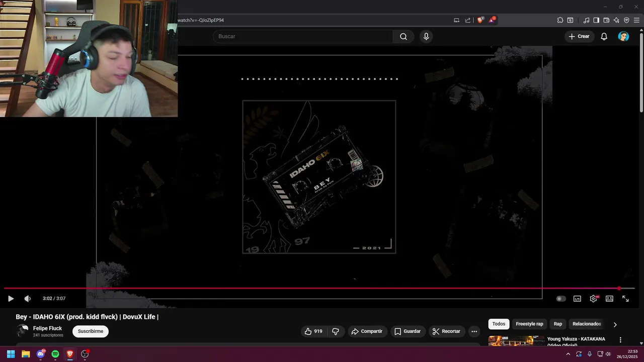Open File Explorer from taskbar
The height and width of the screenshot is (362, 644).
[x=26, y=354]
